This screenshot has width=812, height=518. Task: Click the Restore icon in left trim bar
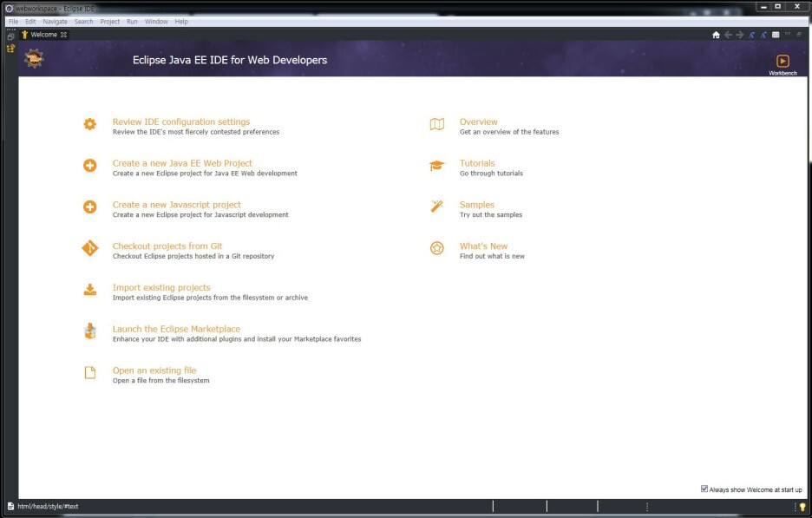coord(10,36)
